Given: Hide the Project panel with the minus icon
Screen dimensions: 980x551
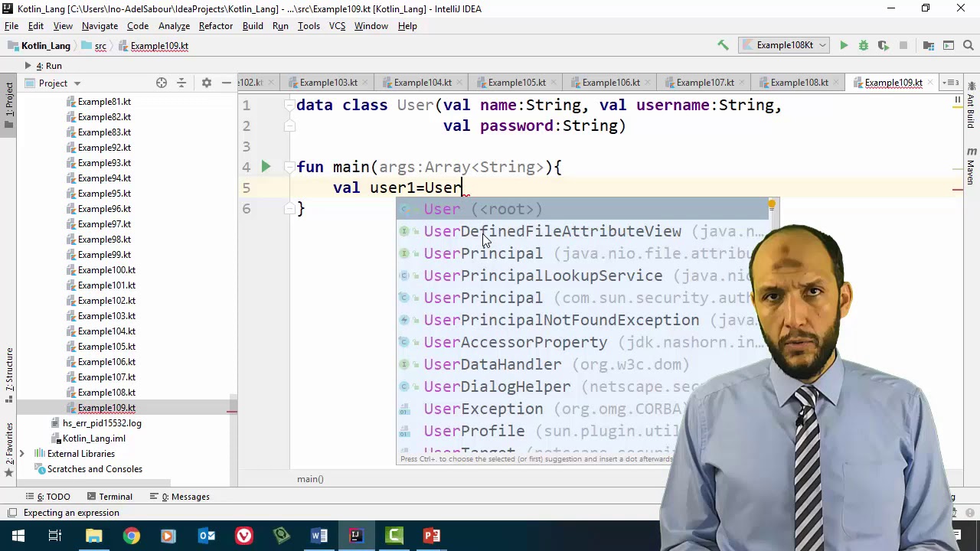Looking at the screenshot, I should [x=227, y=83].
